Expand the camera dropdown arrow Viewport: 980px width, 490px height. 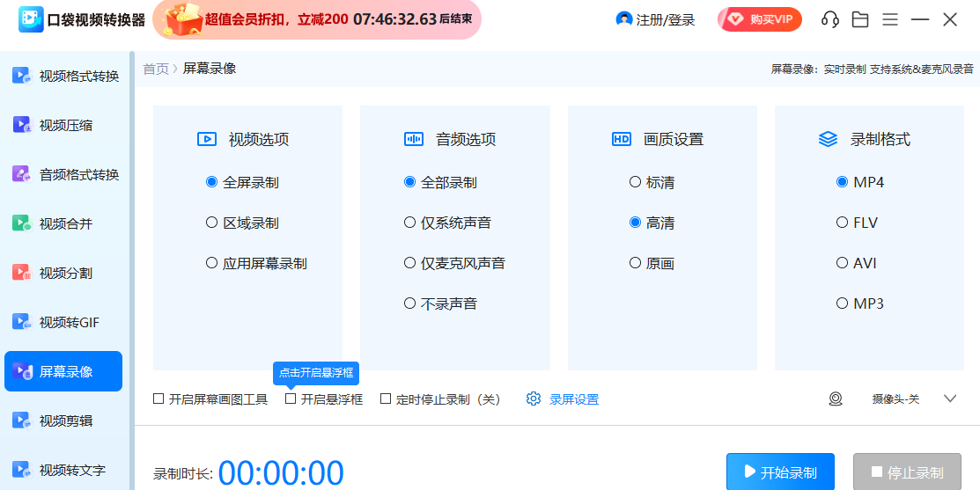pos(950,399)
